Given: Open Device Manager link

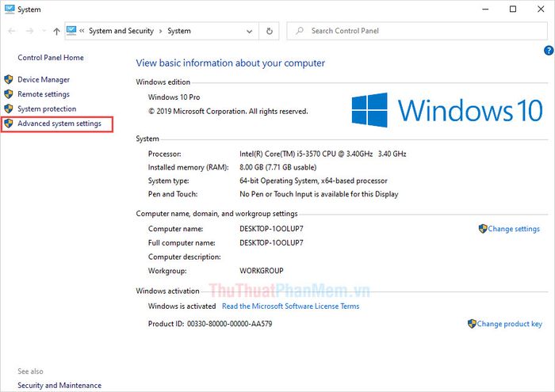Looking at the screenshot, I should tap(44, 79).
